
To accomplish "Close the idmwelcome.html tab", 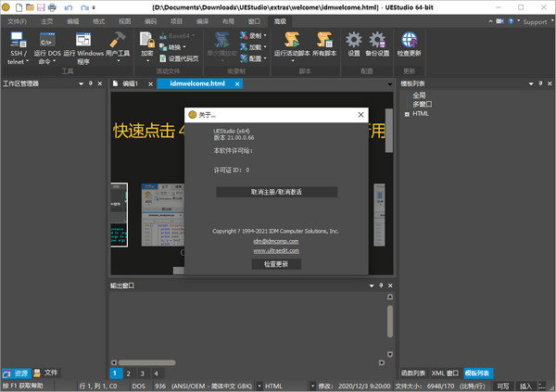I will coord(237,84).
